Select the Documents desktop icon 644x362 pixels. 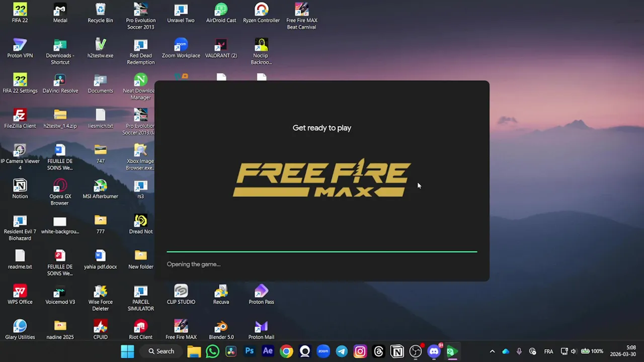(x=100, y=83)
